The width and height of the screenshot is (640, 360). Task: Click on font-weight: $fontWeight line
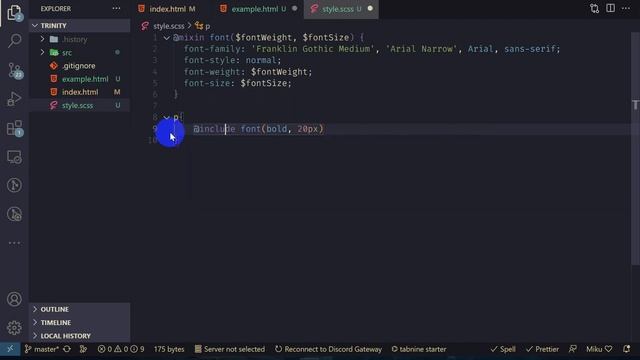(x=248, y=72)
